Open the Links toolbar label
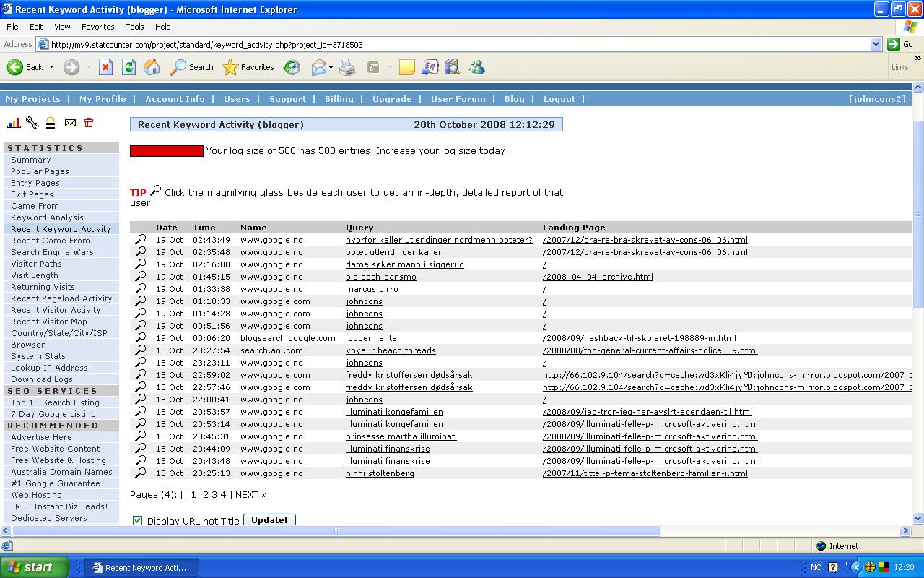Image resolution: width=924 pixels, height=578 pixels. [x=899, y=67]
